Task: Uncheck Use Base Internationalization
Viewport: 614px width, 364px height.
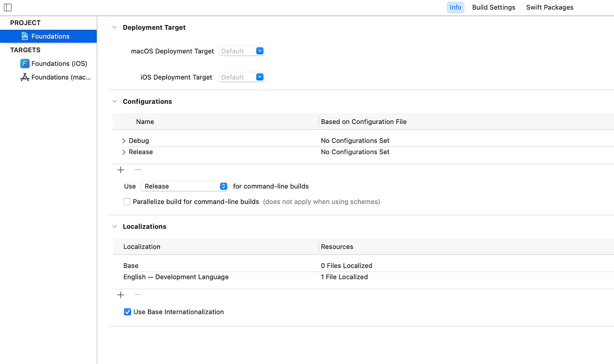Action: click(128, 312)
